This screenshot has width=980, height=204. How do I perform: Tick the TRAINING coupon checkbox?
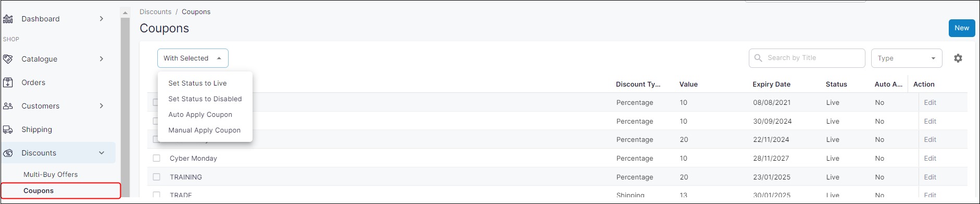tap(156, 177)
